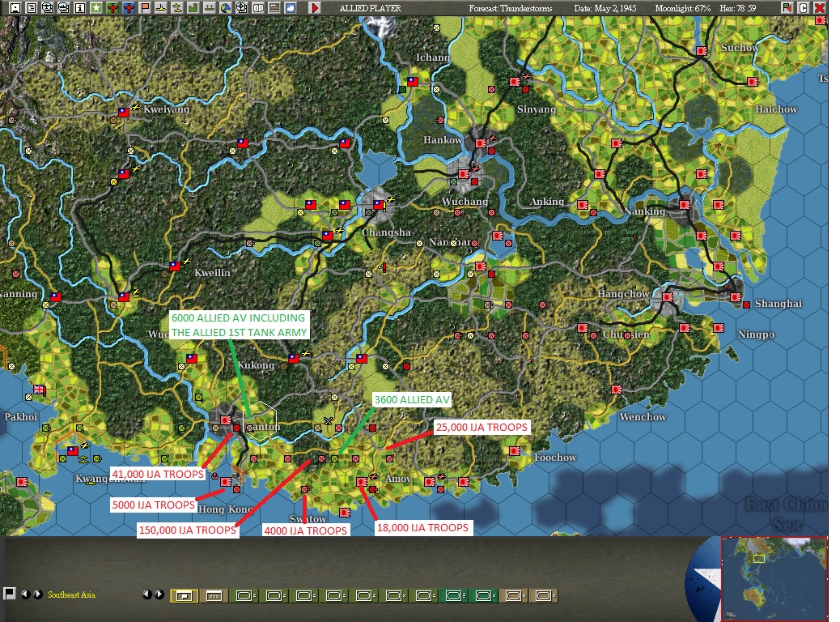Screen dimensions: 840x622
Task: Click the 'Moonlight: 67%' text
Action: 683,8
